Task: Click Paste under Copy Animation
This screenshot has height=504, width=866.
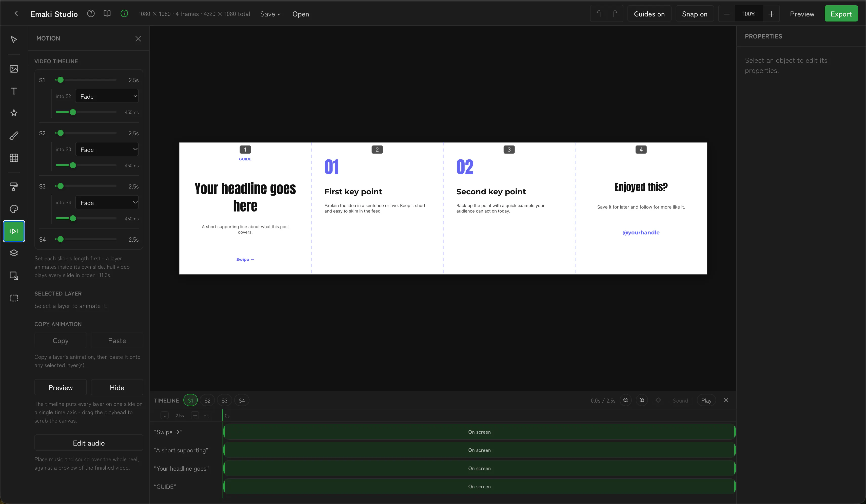Action: pyautogui.click(x=117, y=341)
